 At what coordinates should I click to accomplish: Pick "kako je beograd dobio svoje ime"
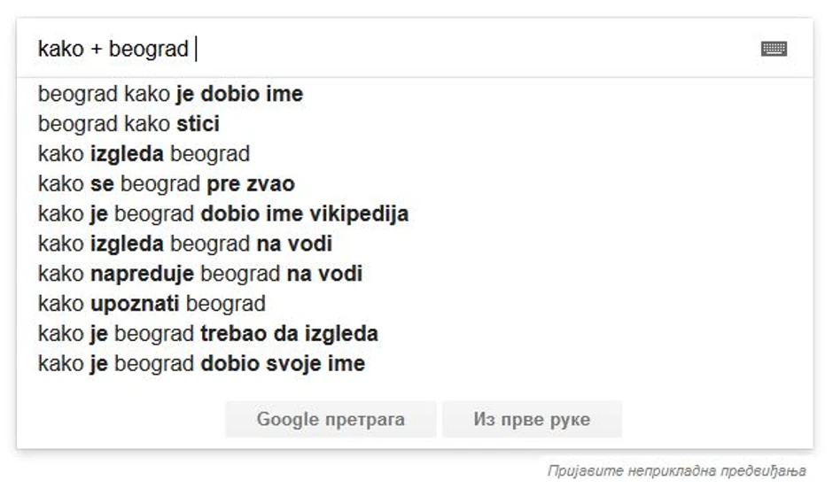(201, 364)
